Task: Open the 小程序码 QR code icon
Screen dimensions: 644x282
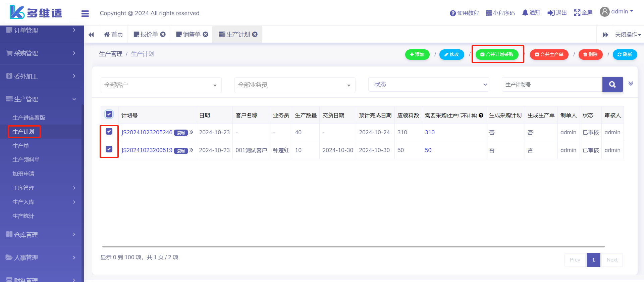Action: (489, 13)
